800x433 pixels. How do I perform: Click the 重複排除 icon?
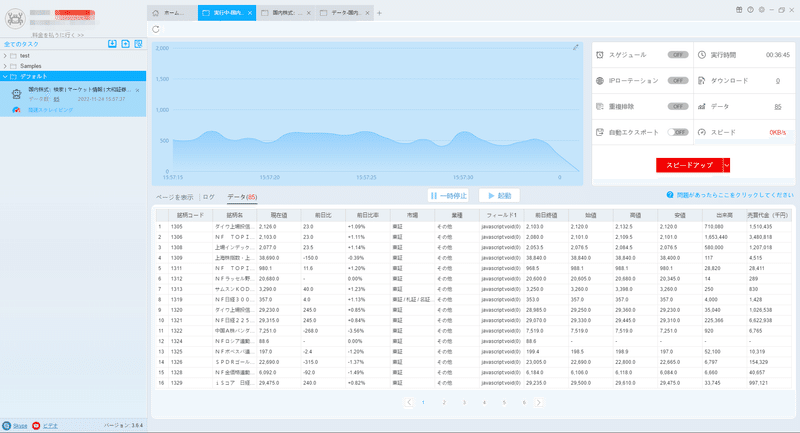(600, 107)
